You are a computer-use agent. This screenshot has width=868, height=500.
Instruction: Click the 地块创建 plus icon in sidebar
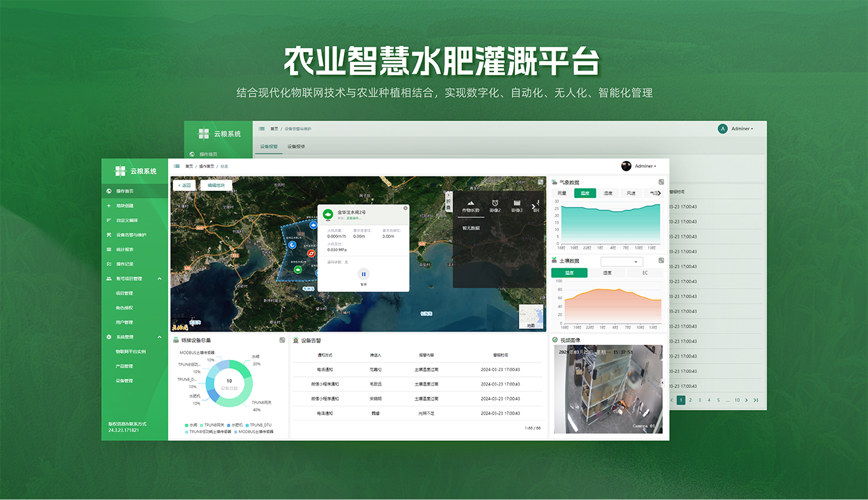tap(109, 205)
